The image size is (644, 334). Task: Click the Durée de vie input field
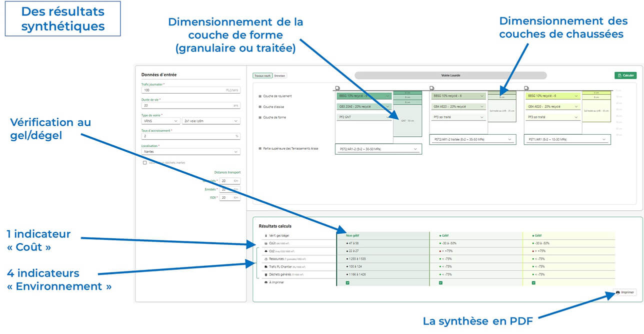[191, 106]
